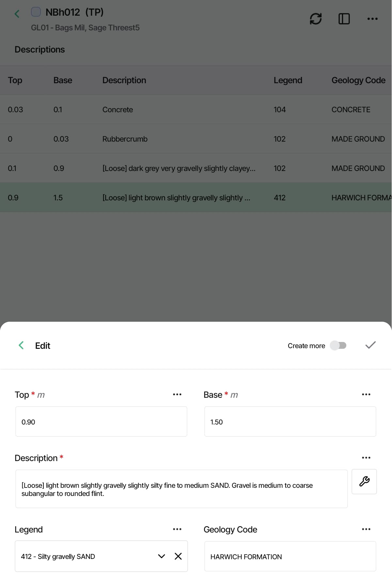Open options for the Description field
The image size is (392, 587).
[x=366, y=458]
